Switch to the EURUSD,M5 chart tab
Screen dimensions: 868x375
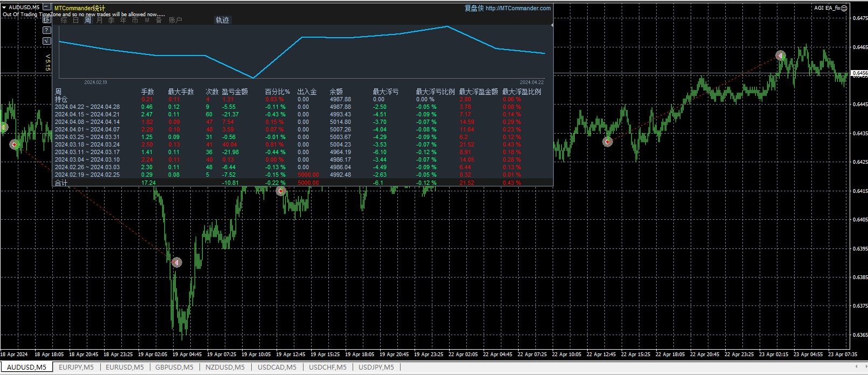pos(125,367)
